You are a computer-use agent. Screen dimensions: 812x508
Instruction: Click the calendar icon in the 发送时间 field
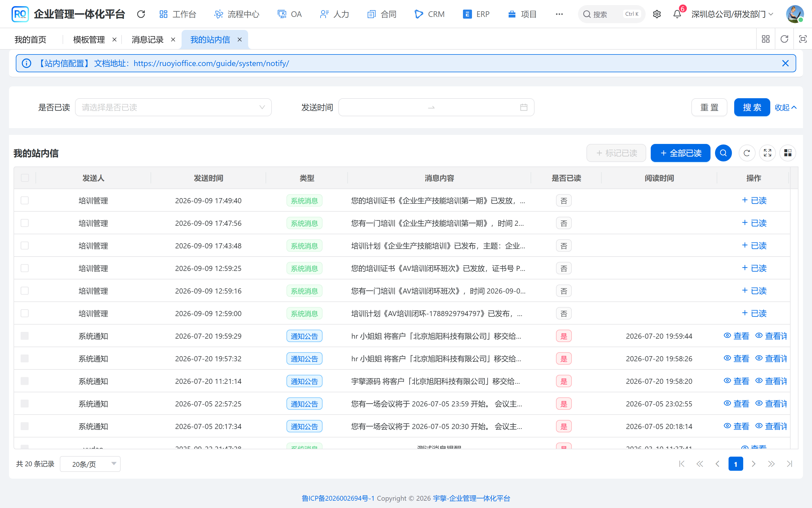click(x=524, y=108)
